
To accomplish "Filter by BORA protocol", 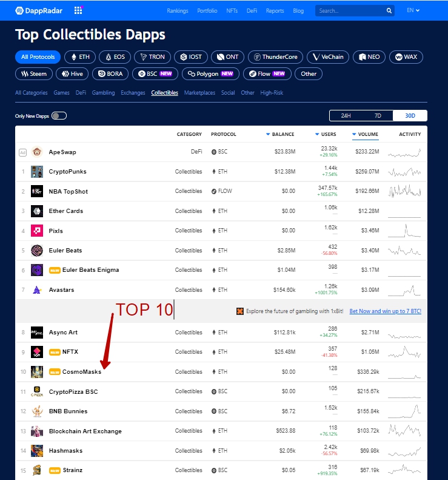I will point(110,74).
